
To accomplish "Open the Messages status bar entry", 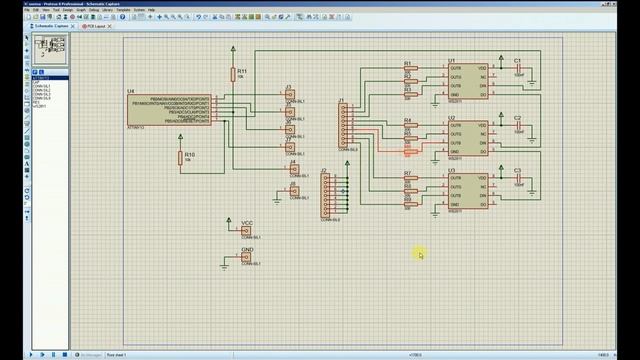I will point(88,355).
